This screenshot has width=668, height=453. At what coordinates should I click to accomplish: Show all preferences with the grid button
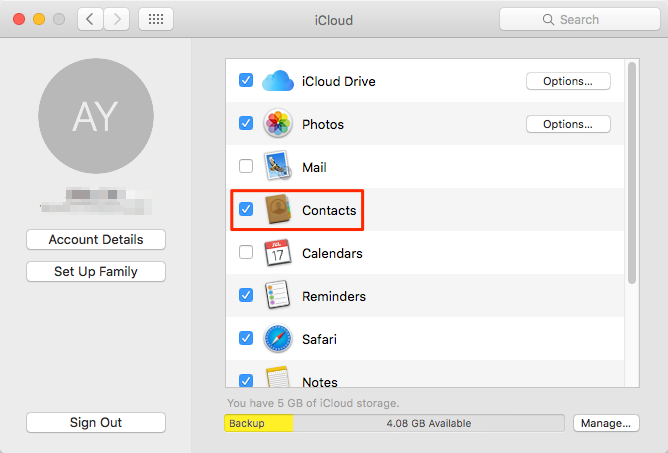coord(156,19)
